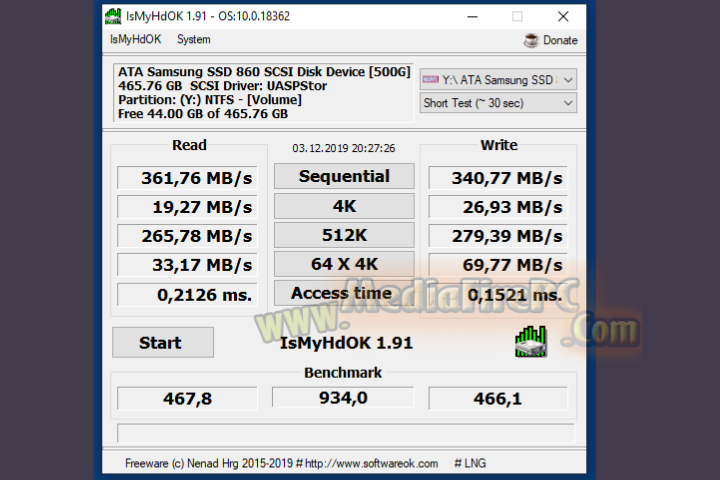Click the Read column heading
The image size is (720, 480).
point(189,145)
